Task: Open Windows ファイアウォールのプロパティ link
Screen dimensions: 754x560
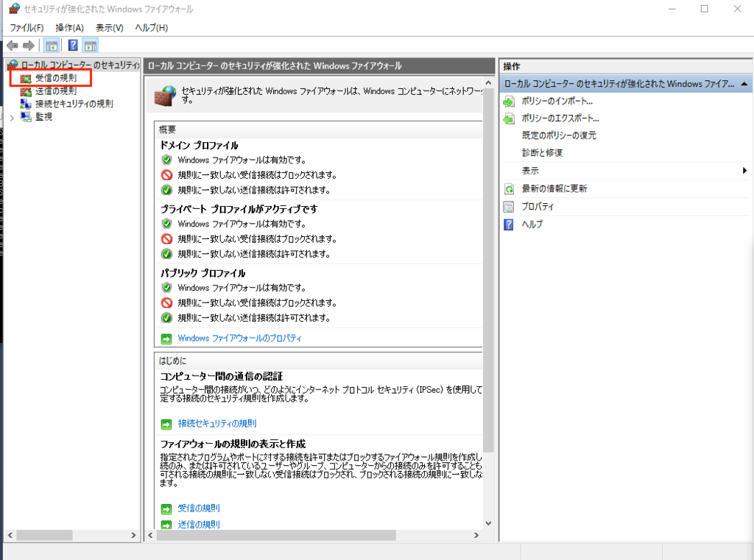Action: tap(239, 339)
